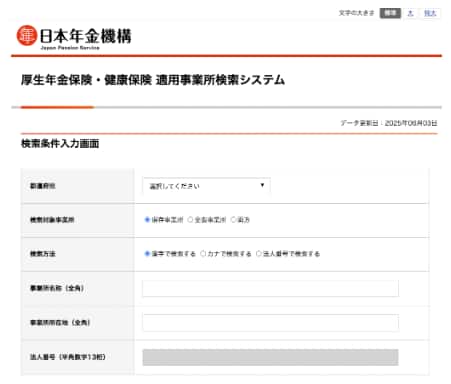Select the 両方 radio option
451x384 pixels.
(233, 220)
